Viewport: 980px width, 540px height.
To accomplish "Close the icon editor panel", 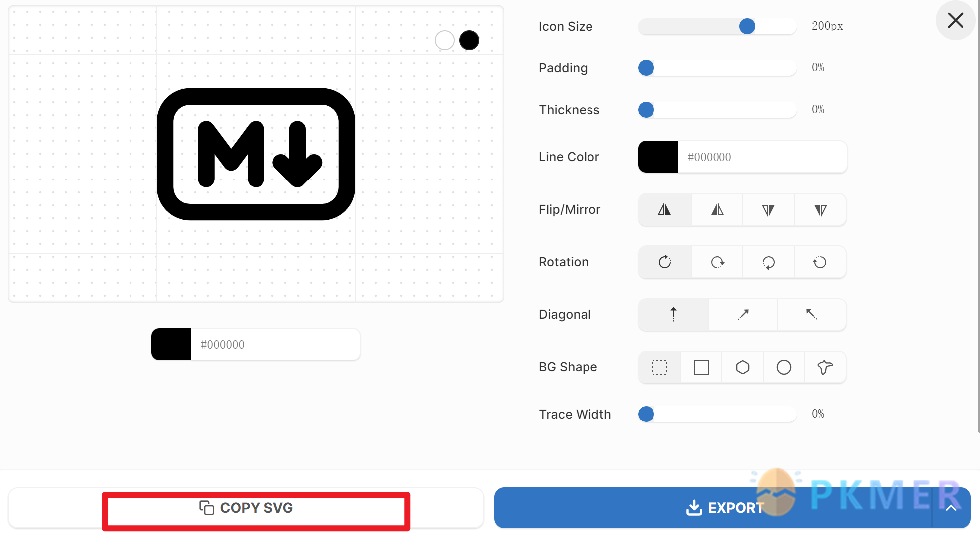I will click(955, 20).
